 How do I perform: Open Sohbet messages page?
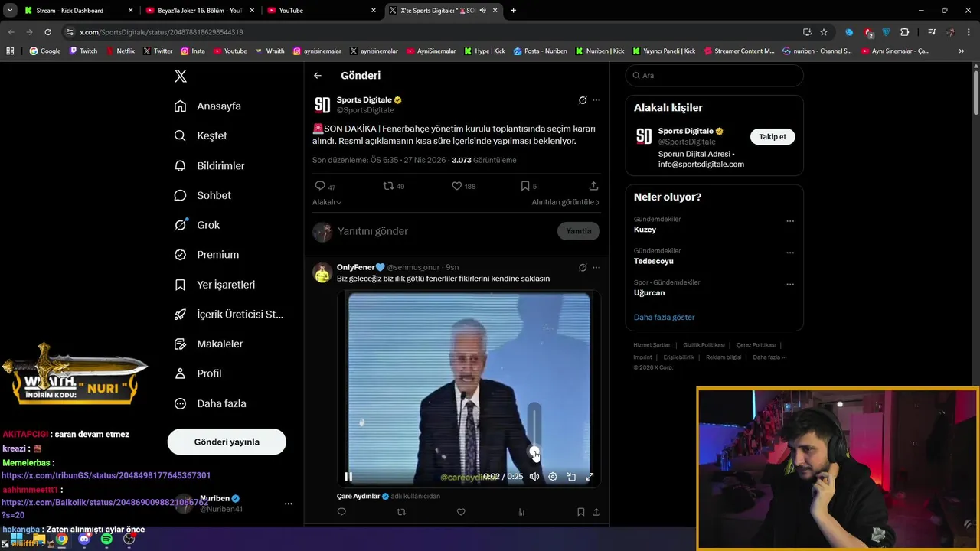203,195
